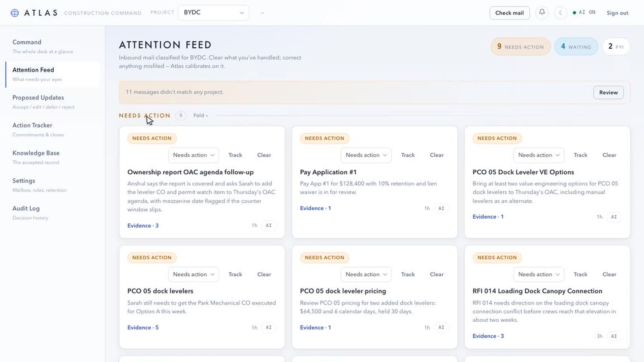
Task: Open Audit Log in the sidebar
Action: (x=52, y=213)
